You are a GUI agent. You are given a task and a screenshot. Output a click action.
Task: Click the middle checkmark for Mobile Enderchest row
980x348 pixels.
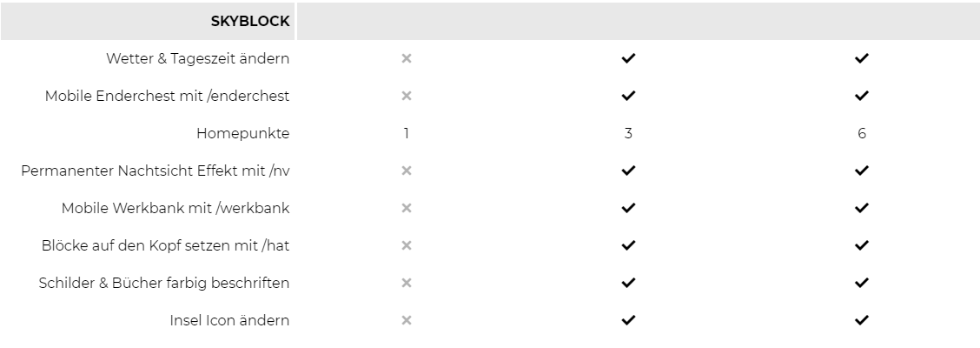[x=628, y=96]
